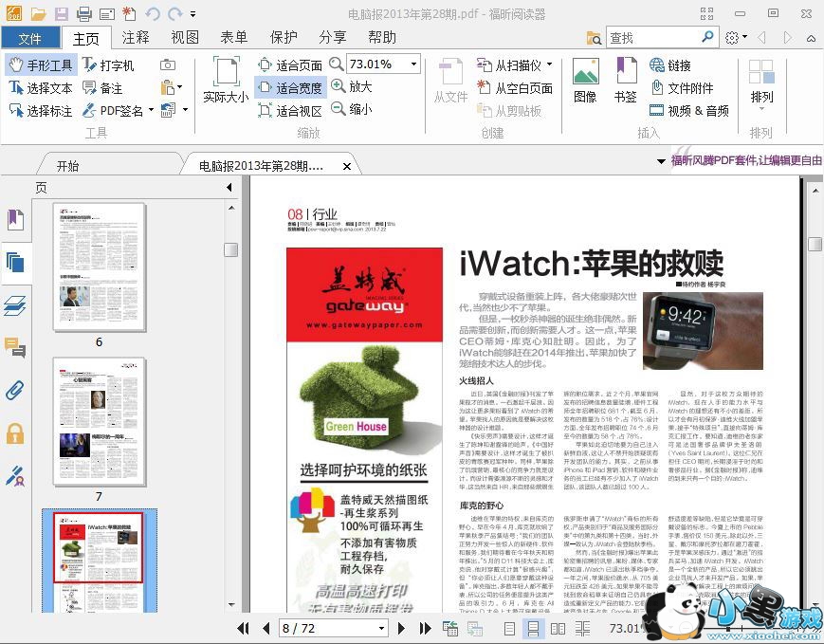Select the Hand tool (手形工具)

pos(40,65)
